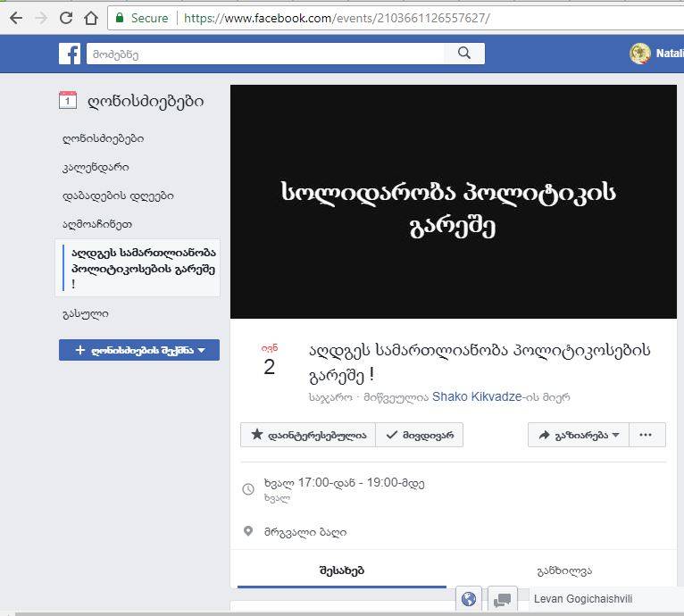
Task: Click the clock icon beside event time
Action: pos(248,489)
